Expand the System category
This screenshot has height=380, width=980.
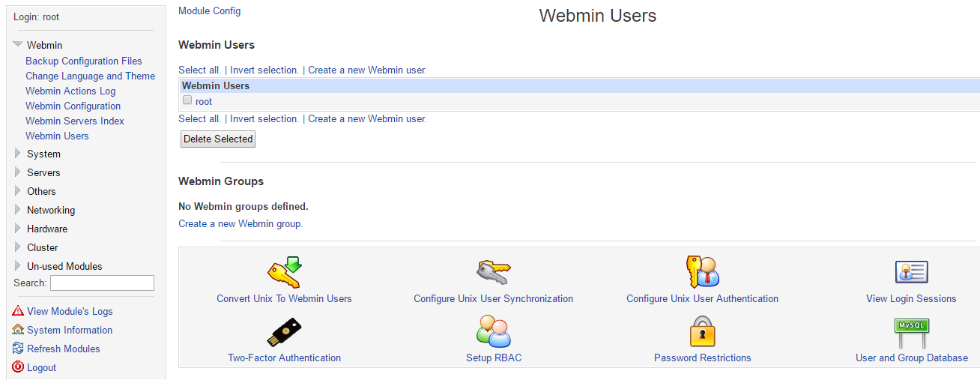18,154
